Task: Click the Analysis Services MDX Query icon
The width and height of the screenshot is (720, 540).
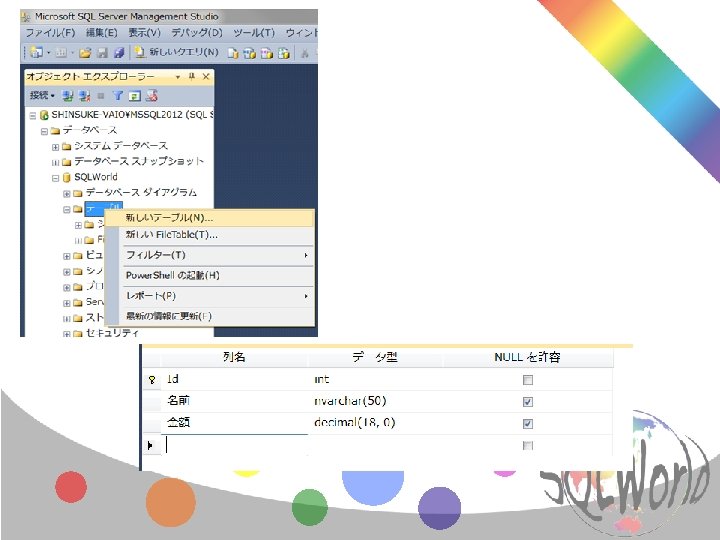Action: (250, 53)
